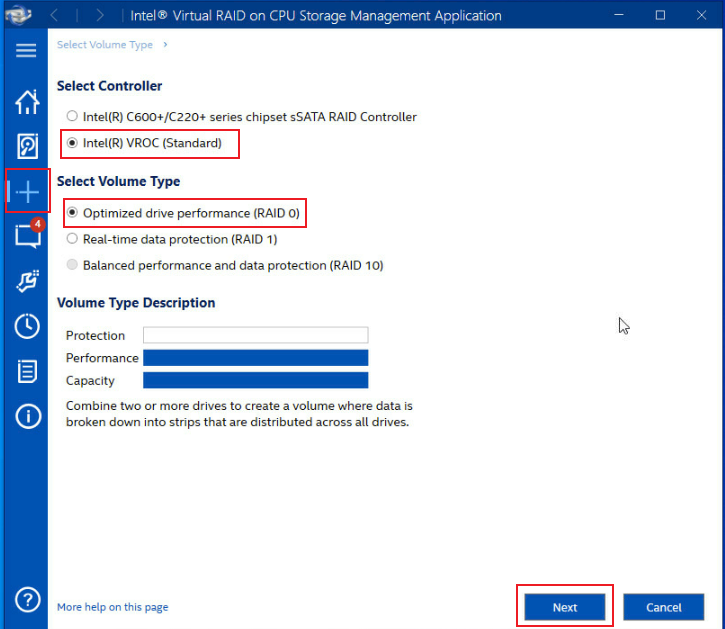Choose Optimized drive performance (RAID 0)

click(72, 213)
